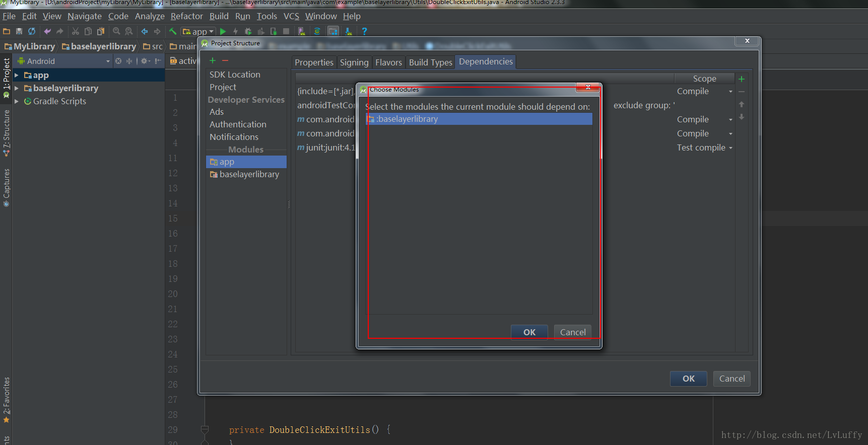The image size is (868, 445).
Task: Open the Project panel gear settings
Action: pyautogui.click(x=145, y=61)
